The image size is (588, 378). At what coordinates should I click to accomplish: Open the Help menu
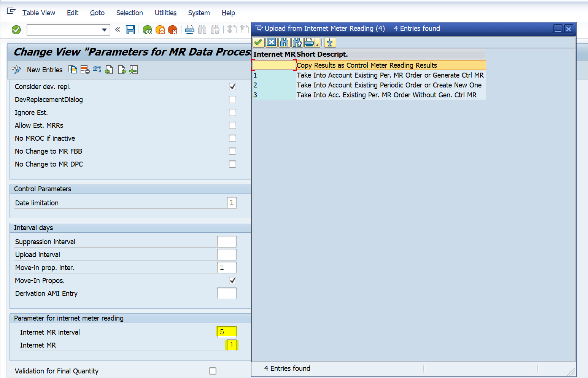(228, 13)
